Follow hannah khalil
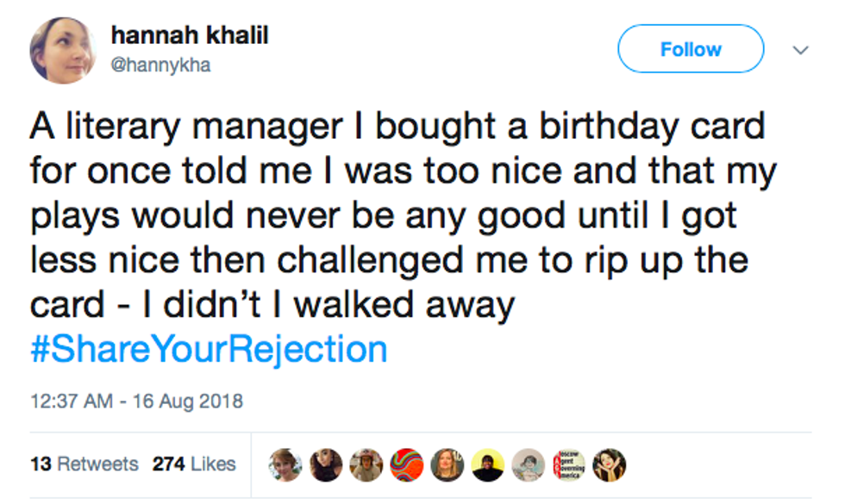This screenshot has width=845, height=504. (x=690, y=49)
